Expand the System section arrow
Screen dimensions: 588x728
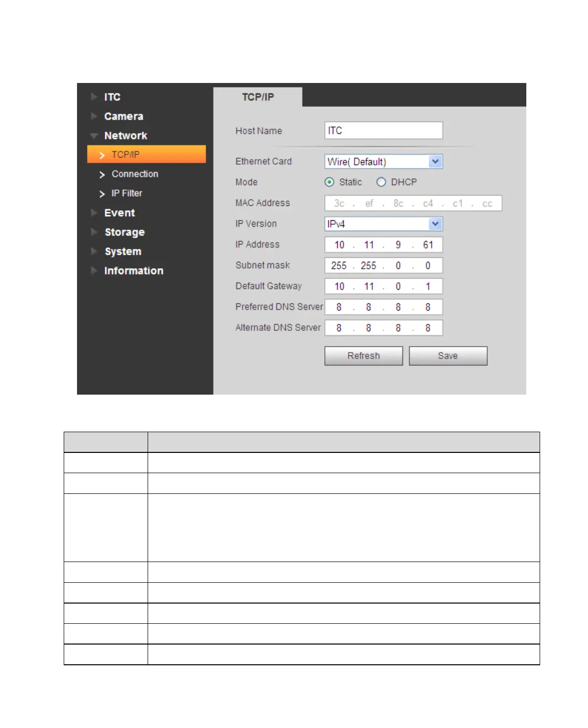point(94,251)
